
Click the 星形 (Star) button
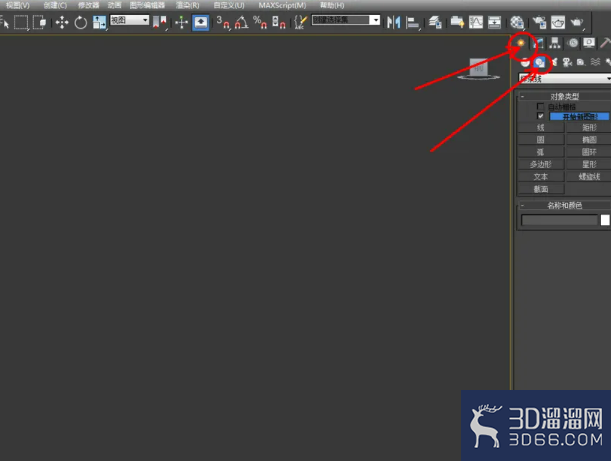(x=589, y=164)
